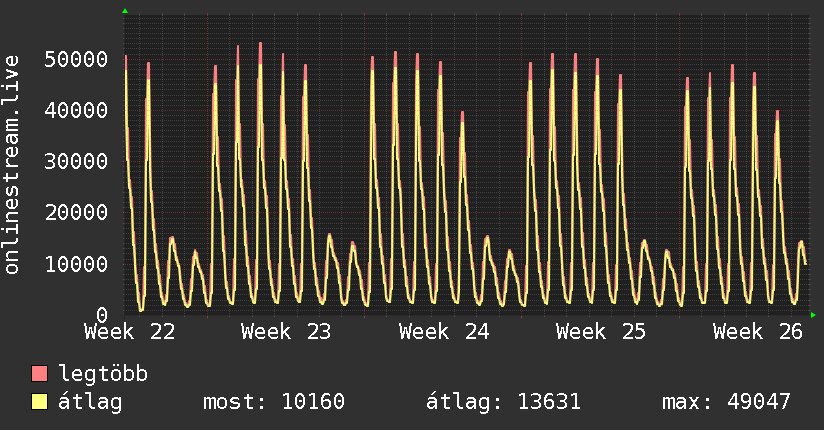Click the Week 23 axis label
Viewport: 824px width, 430px height.
point(286,332)
